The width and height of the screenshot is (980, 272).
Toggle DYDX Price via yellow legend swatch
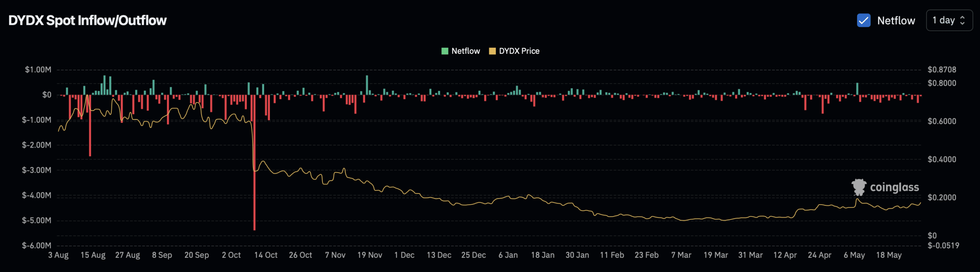click(492, 51)
